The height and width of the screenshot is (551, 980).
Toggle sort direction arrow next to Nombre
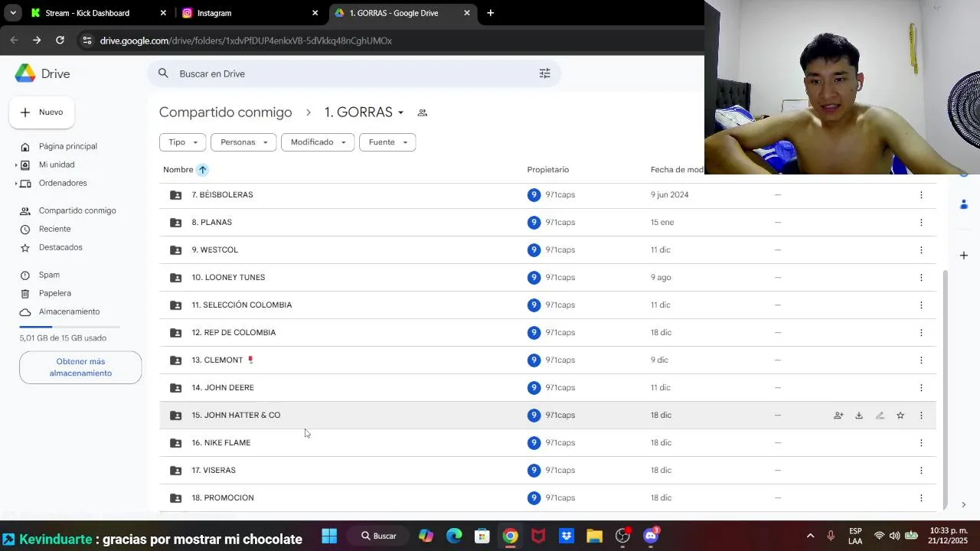pos(202,170)
